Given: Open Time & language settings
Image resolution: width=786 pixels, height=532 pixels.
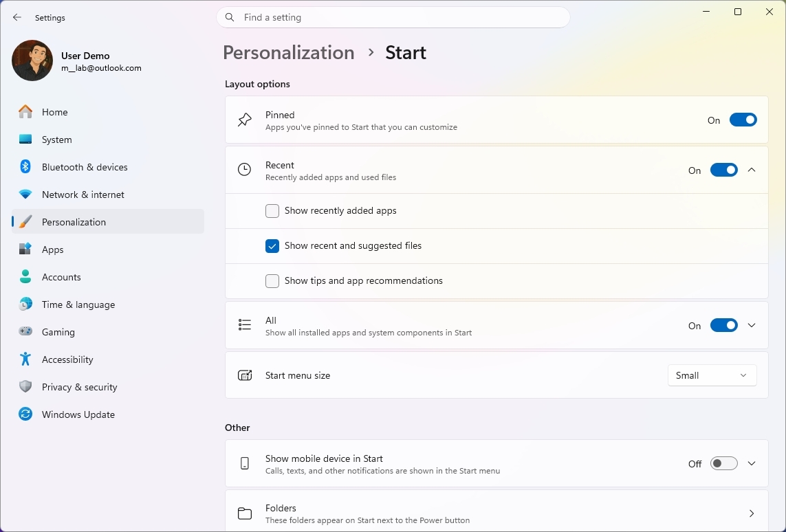Looking at the screenshot, I should 108,304.
